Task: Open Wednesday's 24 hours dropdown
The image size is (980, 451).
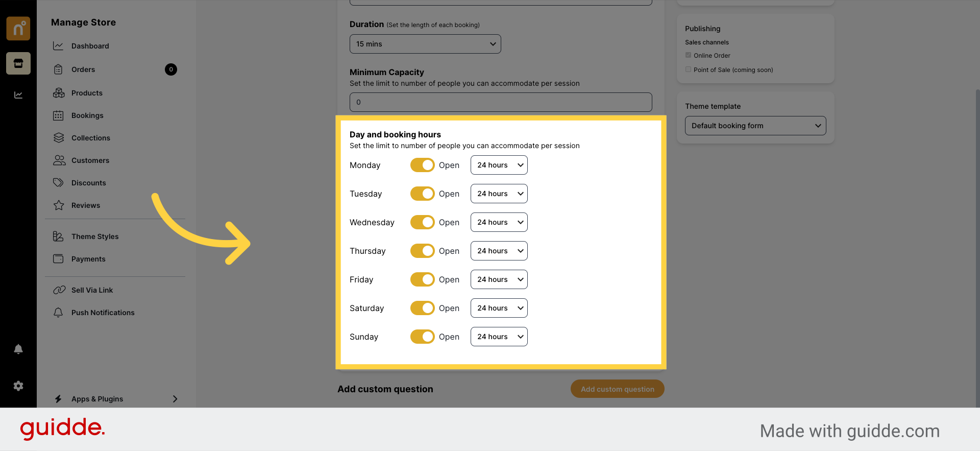Action: point(499,222)
